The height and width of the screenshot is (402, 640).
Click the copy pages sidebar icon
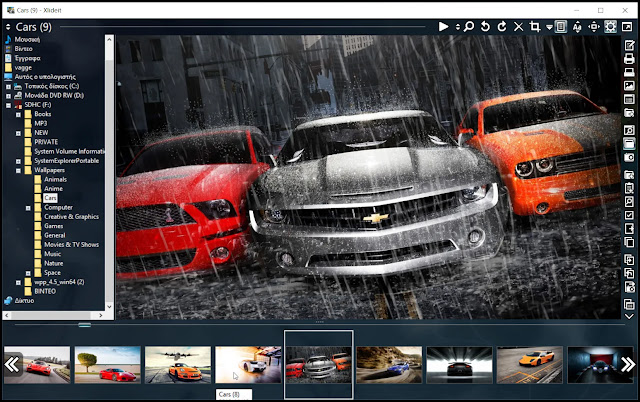[x=629, y=242]
